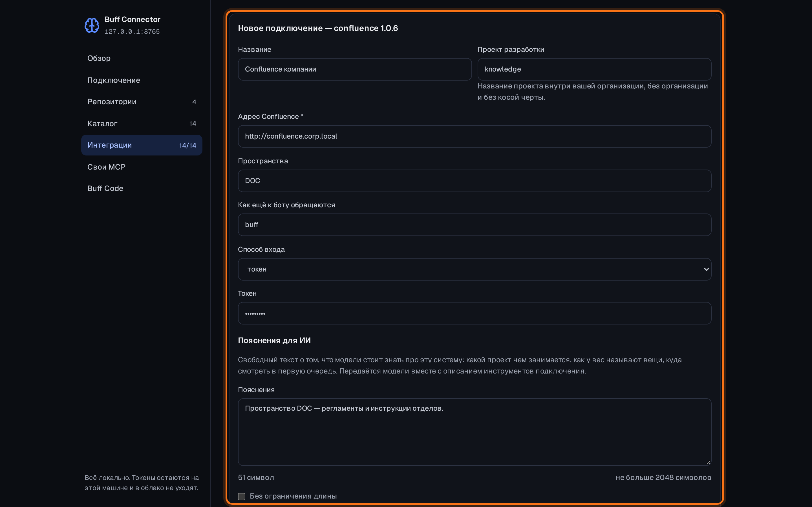Click the Адрес Confluence URL field
Viewport: 812px width, 507px height.
(475, 137)
